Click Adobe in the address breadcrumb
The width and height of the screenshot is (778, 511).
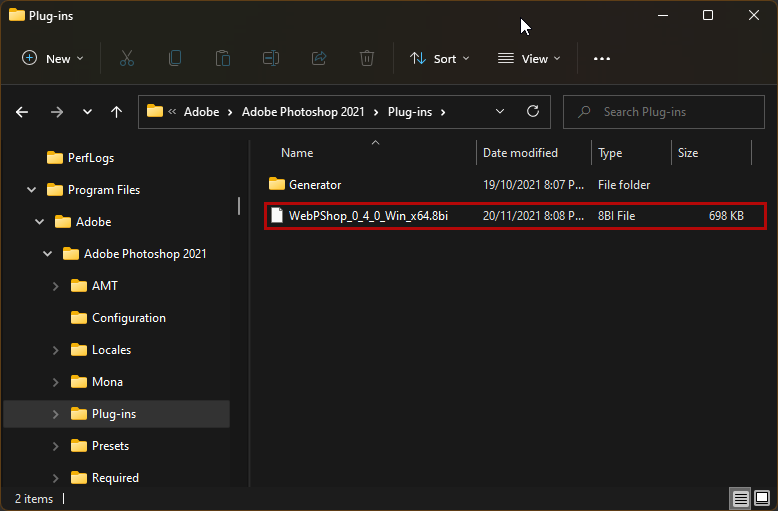tap(201, 112)
